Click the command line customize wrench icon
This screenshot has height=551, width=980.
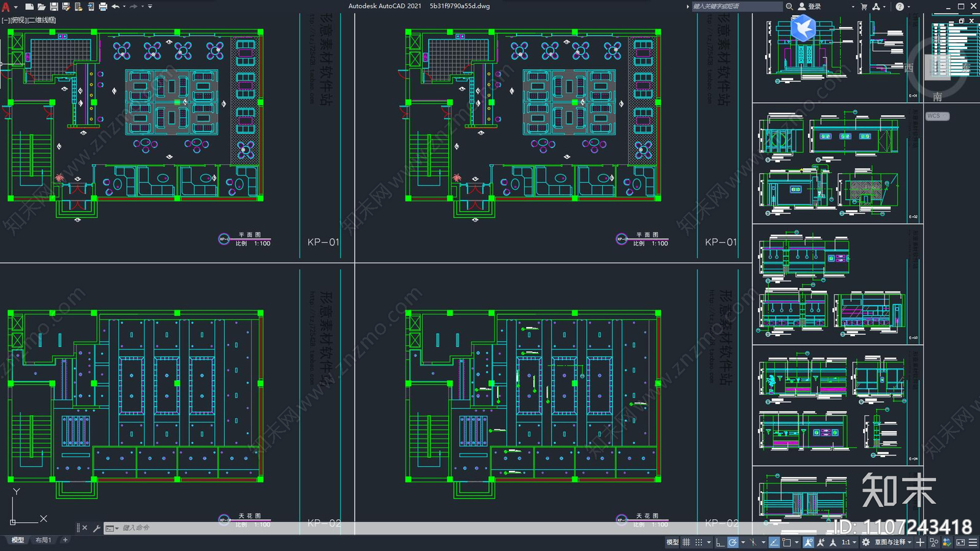[x=96, y=528]
